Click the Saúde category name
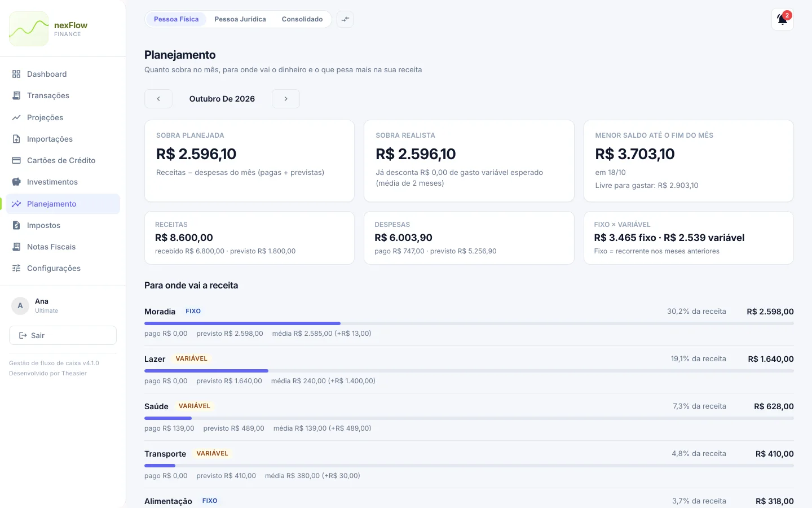 click(x=156, y=406)
